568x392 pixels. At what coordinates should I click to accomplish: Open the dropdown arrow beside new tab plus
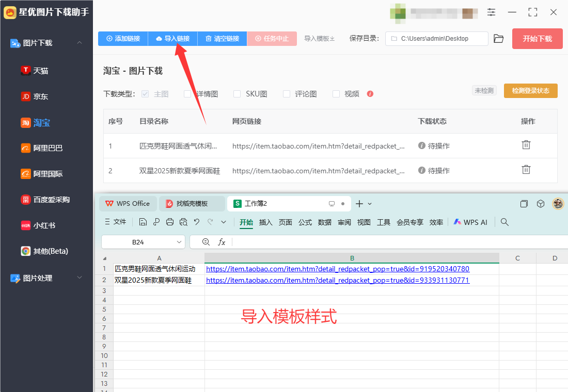[370, 204]
